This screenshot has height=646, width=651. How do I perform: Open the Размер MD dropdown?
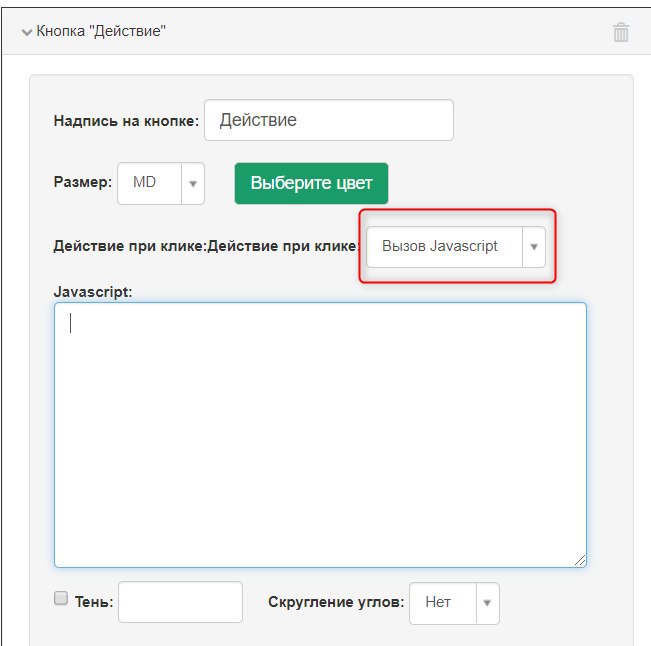(161, 183)
